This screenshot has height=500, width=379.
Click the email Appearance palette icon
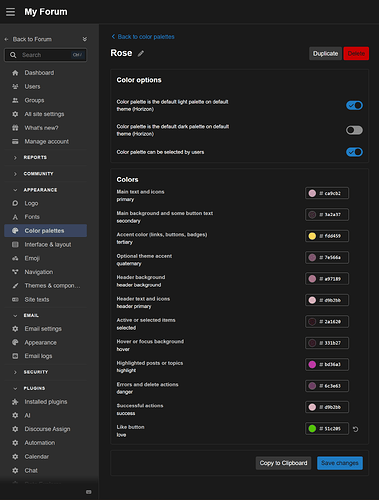(15, 342)
